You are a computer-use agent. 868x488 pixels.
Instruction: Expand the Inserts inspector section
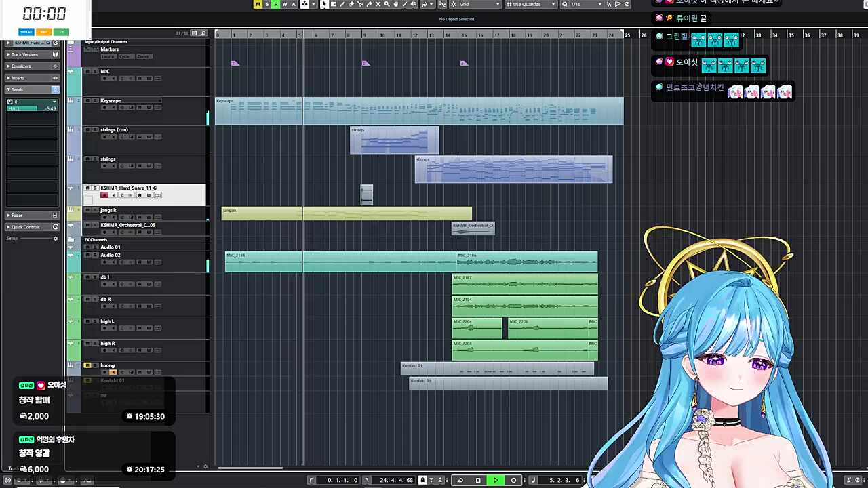pyautogui.click(x=33, y=78)
